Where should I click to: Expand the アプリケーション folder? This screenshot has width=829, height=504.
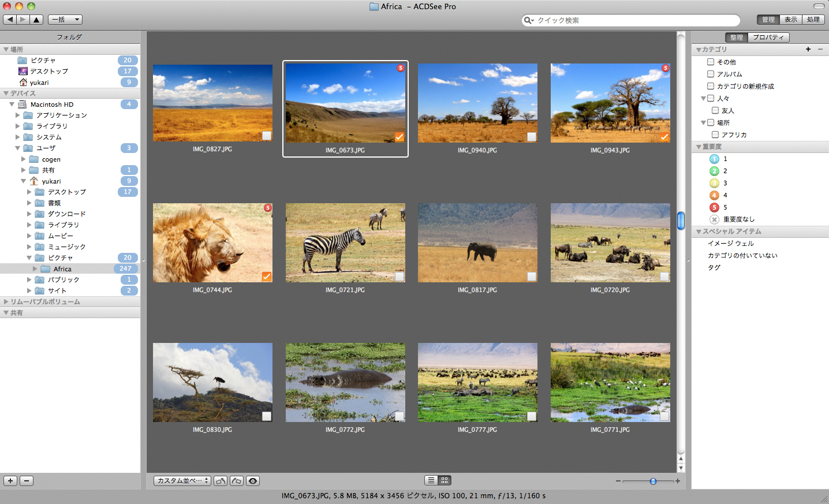pyautogui.click(x=17, y=115)
